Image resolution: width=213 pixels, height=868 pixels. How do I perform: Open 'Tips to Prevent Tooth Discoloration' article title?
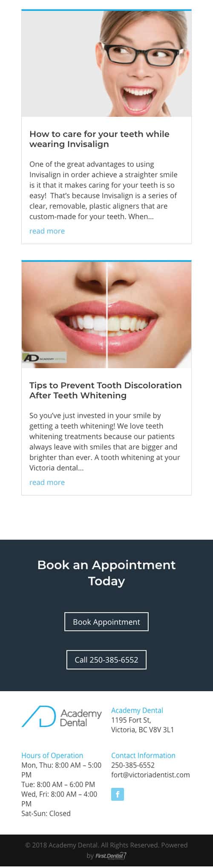tap(106, 390)
